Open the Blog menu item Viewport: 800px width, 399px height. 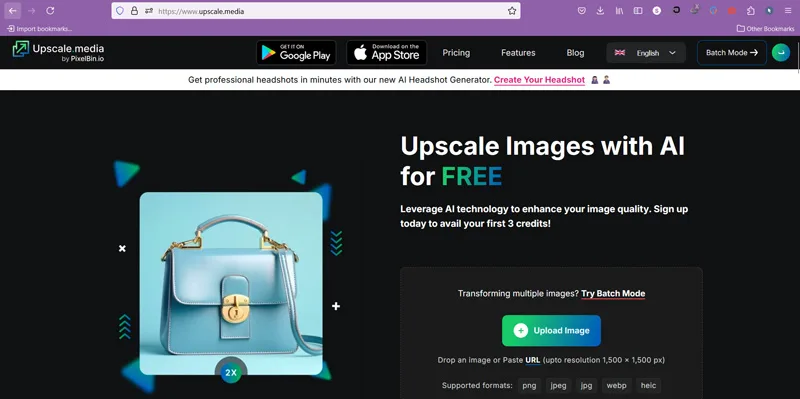575,53
